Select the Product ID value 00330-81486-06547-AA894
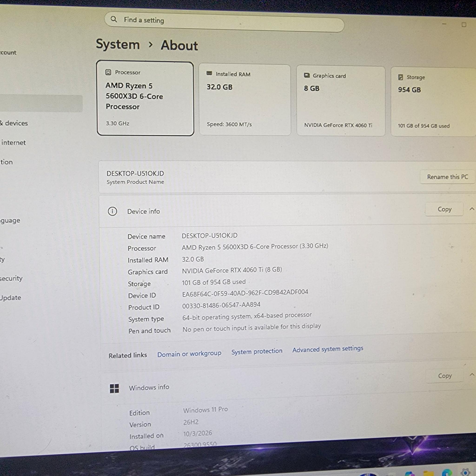The image size is (476, 476). coord(221,305)
